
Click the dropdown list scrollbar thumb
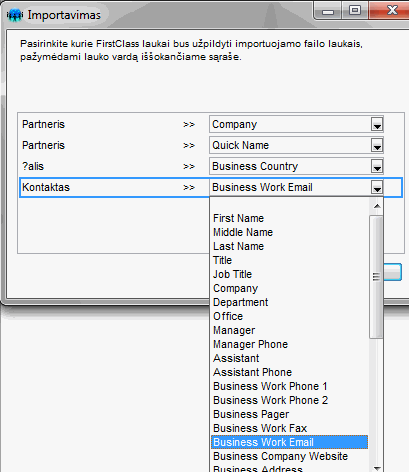tap(377, 277)
